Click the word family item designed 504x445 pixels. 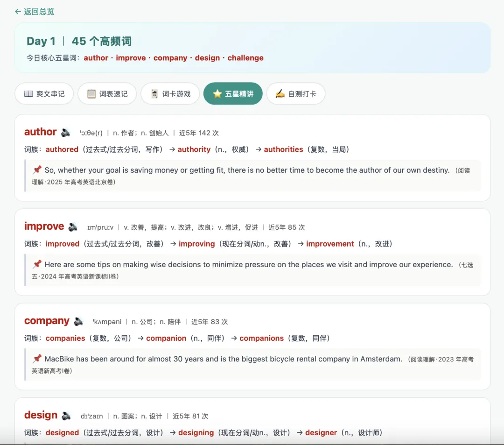[63, 433]
